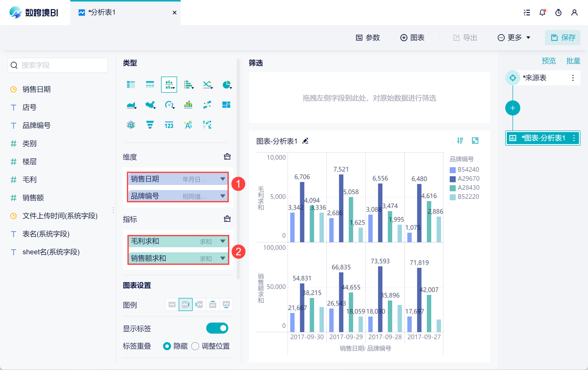
Task: Click the map chart type icon
Action: [150, 105]
